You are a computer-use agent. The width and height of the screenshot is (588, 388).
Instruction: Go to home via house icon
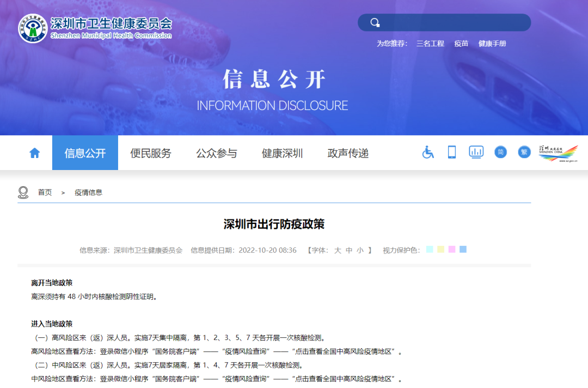[x=34, y=153]
